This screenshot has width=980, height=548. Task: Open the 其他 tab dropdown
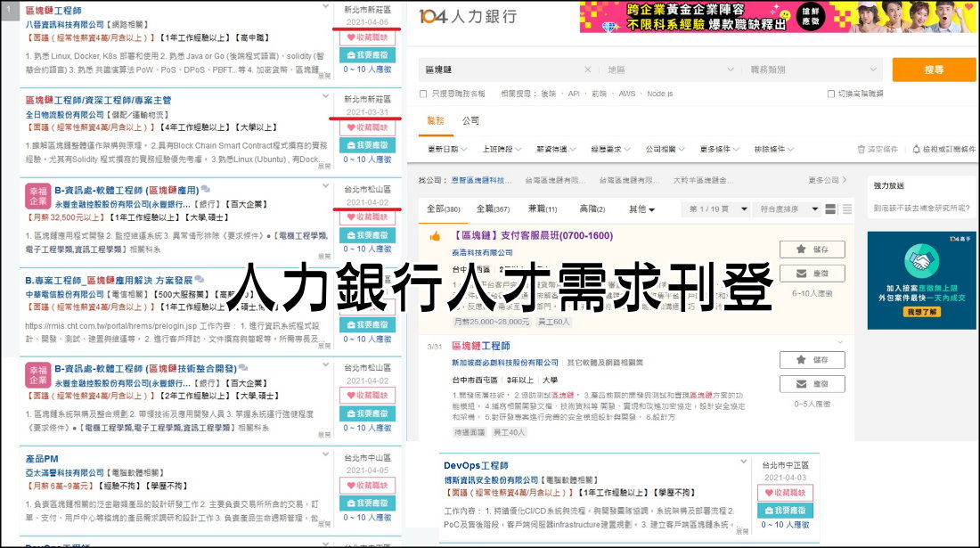point(641,209)
